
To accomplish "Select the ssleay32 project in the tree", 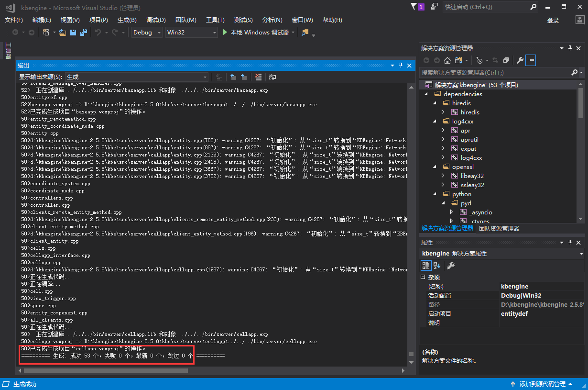I will tap(472, 185).
